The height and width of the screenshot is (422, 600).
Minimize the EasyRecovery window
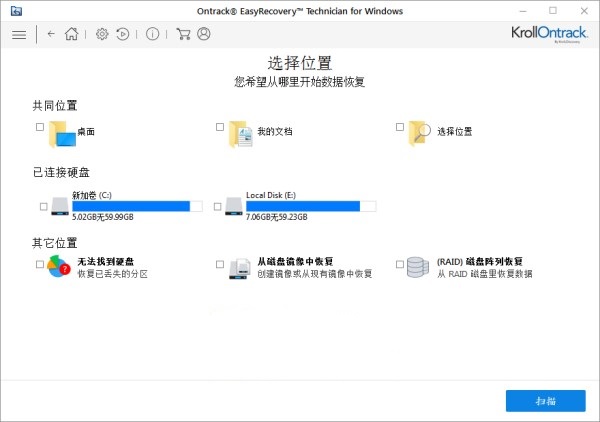tap(523, 11)
